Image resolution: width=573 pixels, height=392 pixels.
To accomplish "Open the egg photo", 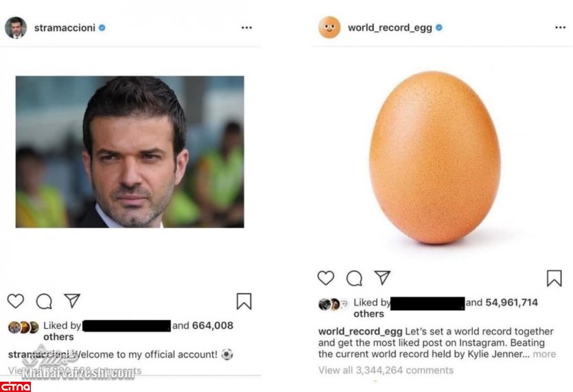I will click(434, 157).
